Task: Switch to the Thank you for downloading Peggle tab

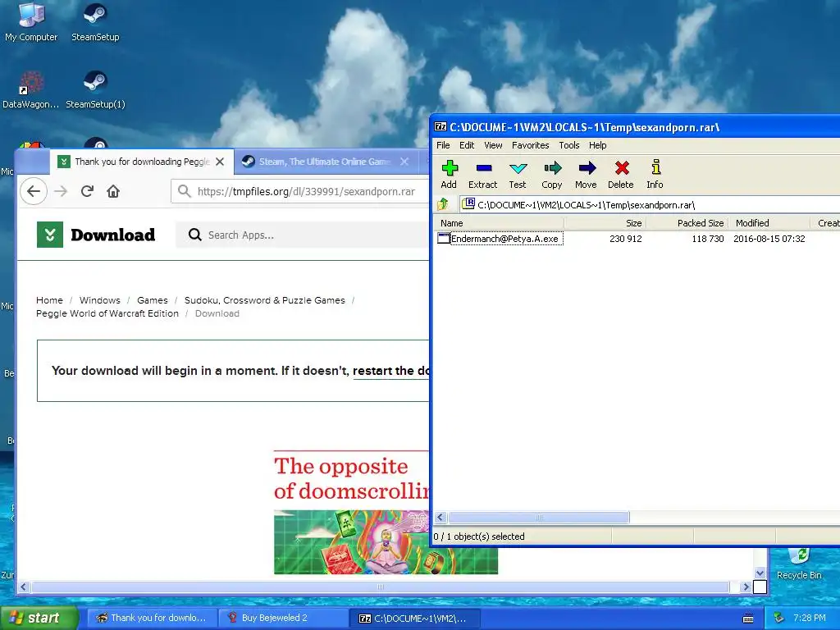Action: coord(141,162)
